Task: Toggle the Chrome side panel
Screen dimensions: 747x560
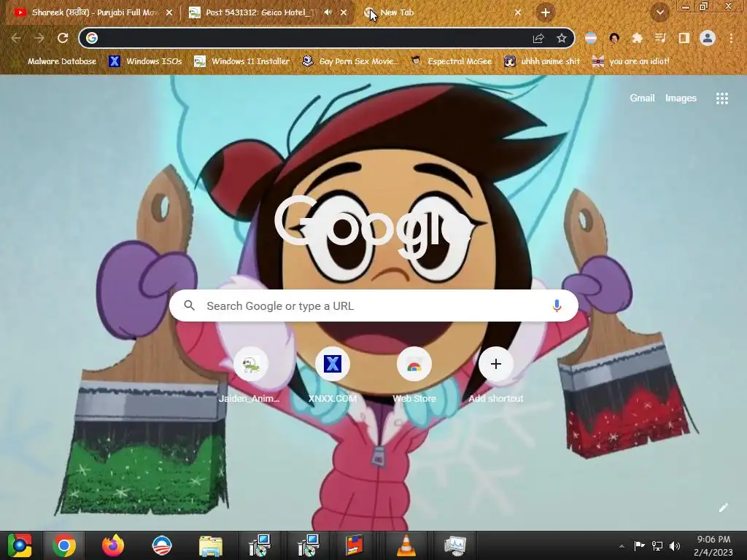Action: coord(684,38)
